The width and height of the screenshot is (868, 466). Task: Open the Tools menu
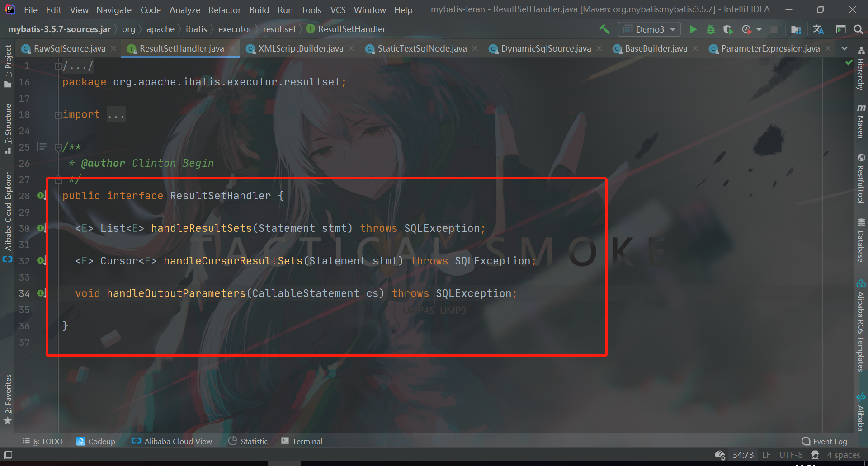pos(311,10)
